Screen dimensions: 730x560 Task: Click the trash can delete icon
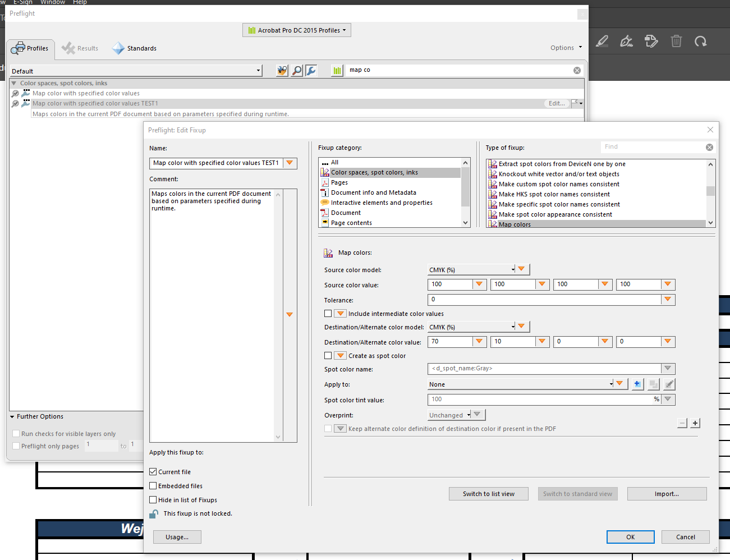click(x=676, y=42)
